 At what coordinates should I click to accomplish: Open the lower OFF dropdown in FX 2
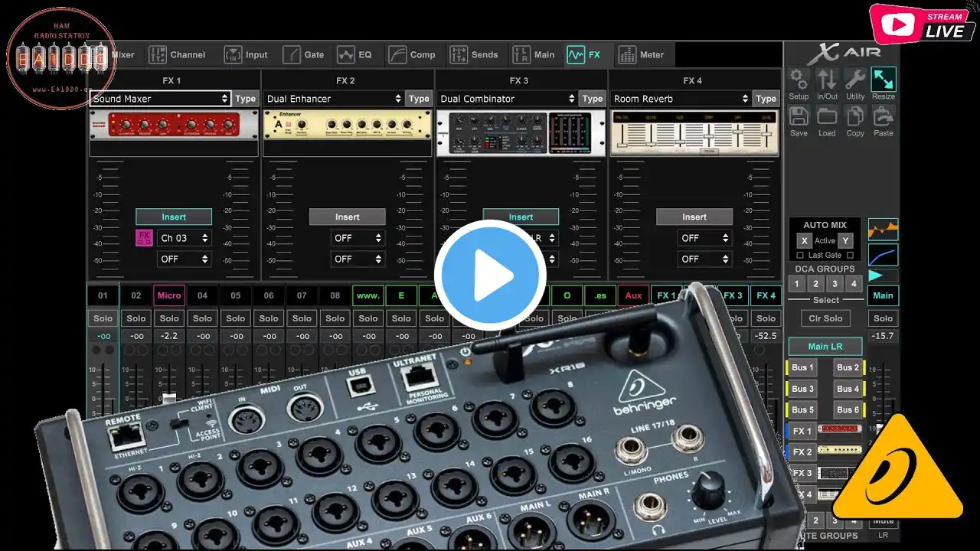tap(358, 259)
